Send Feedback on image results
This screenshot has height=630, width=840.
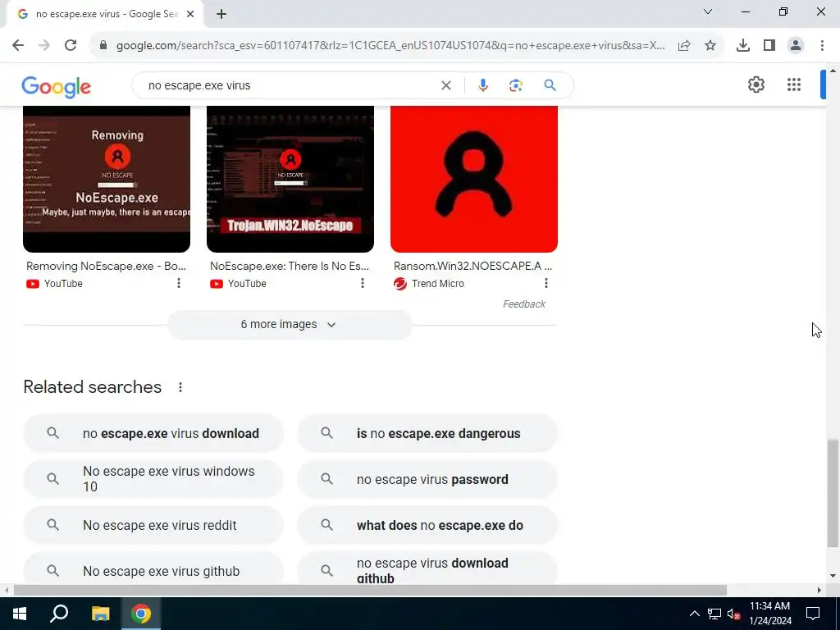pos(524,304)
